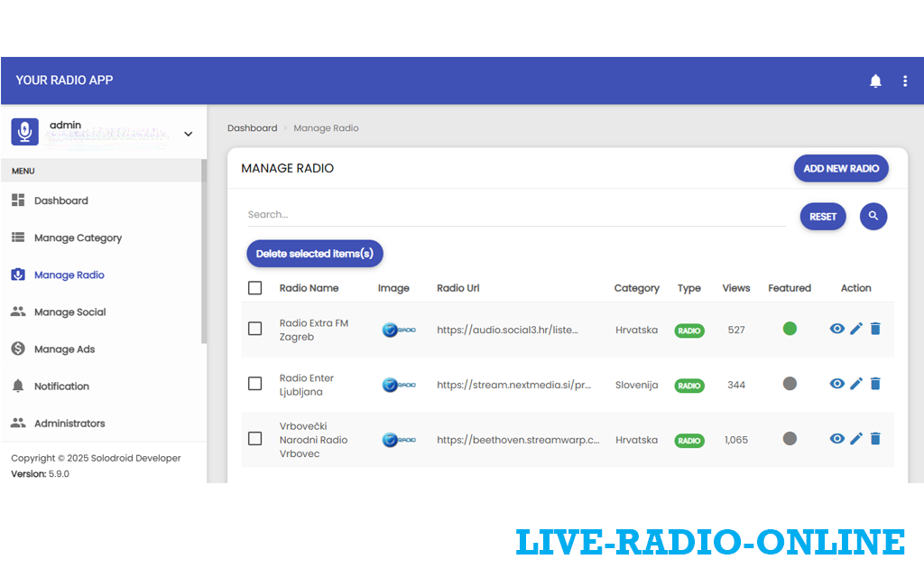
Task: Edit Radio Extra FM Zagreb via pencil icon
Action: pyautogui.click(x=856, y=329)
